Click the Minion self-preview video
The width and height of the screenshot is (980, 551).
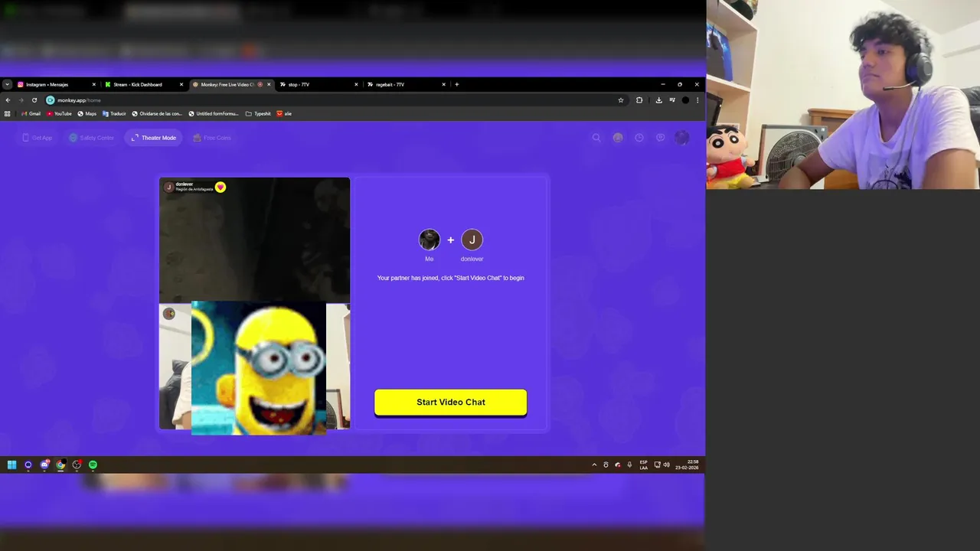point(259,367)
